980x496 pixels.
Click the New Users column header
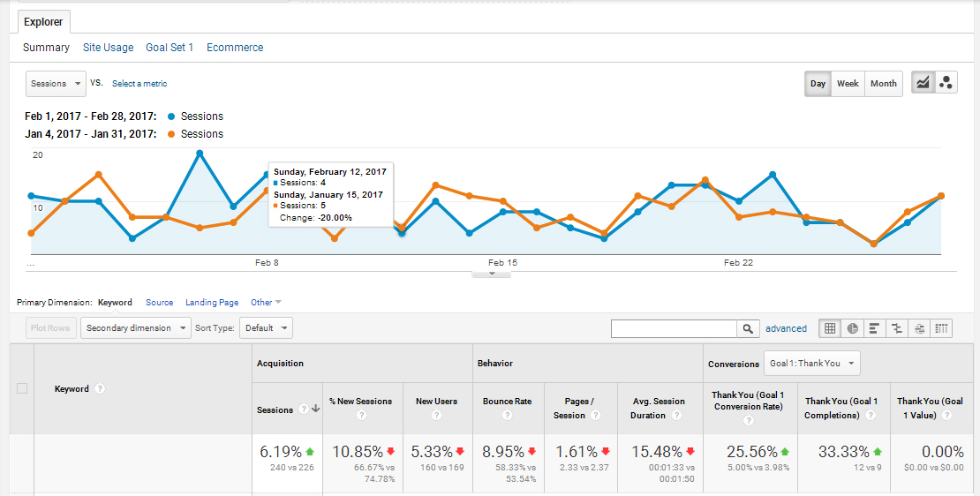436,401
